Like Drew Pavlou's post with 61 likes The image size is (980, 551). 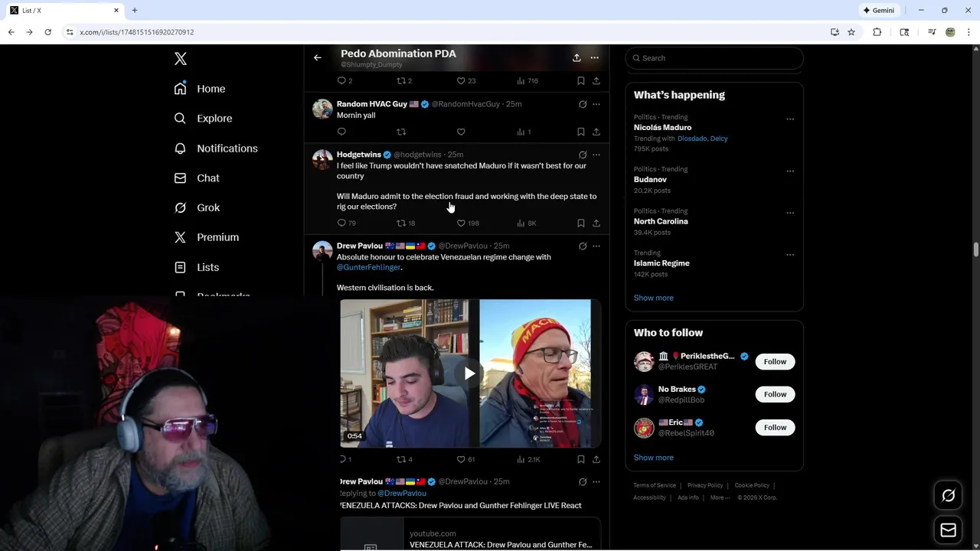[x=466, y=459]
